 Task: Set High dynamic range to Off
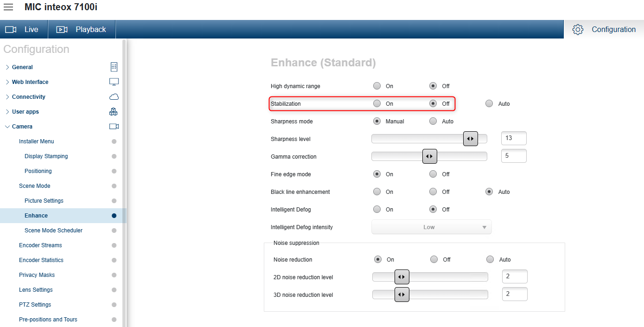pyautogui.click(x=433, y=86)
